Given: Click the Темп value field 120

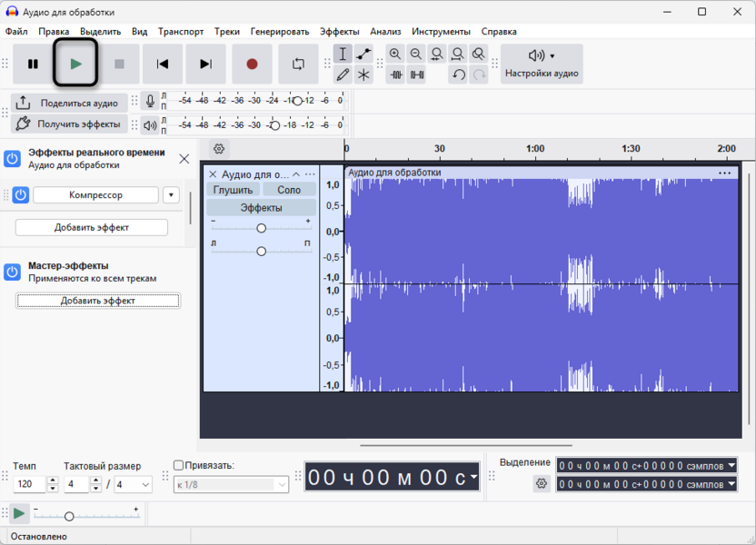Looking at the screenshot, I should tap(29, 484).
